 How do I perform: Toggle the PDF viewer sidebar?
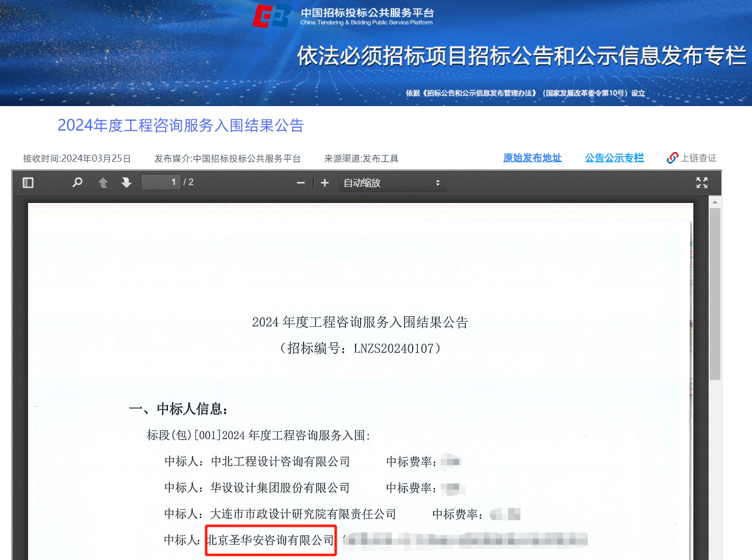(28, 183)
